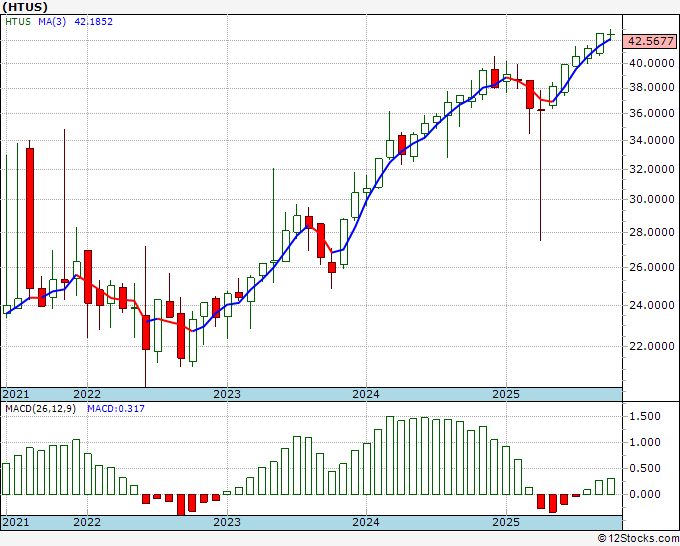Click the 1.500 MACD axis label
The image size is (680, 546).
tap(644, 416)
